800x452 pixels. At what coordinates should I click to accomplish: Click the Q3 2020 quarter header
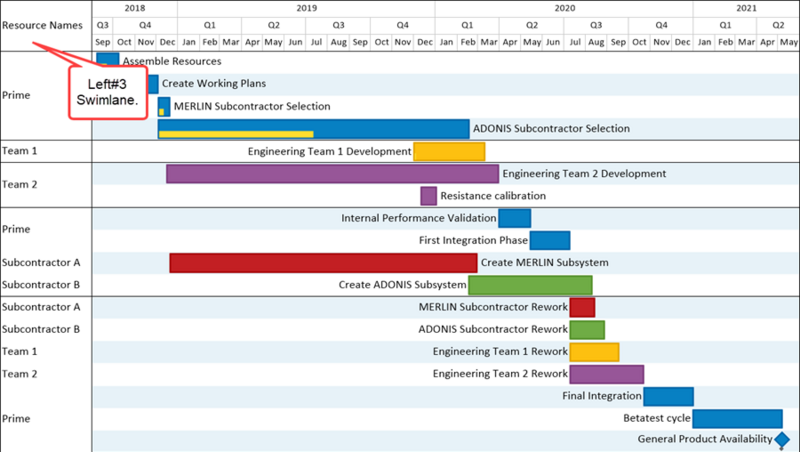point(596,25)
